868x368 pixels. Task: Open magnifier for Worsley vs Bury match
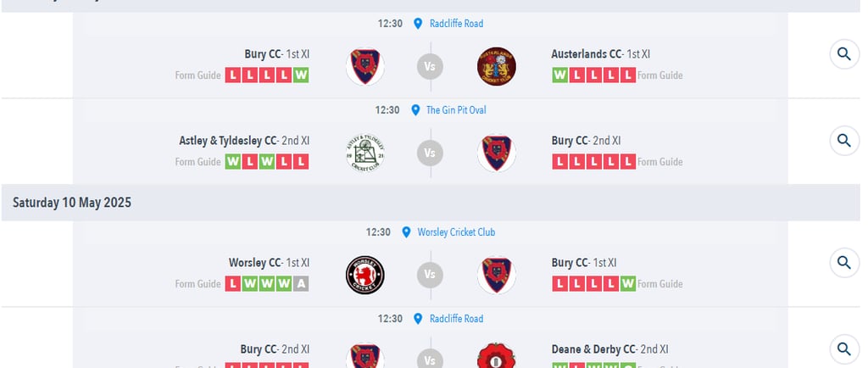tap(844, 262)
